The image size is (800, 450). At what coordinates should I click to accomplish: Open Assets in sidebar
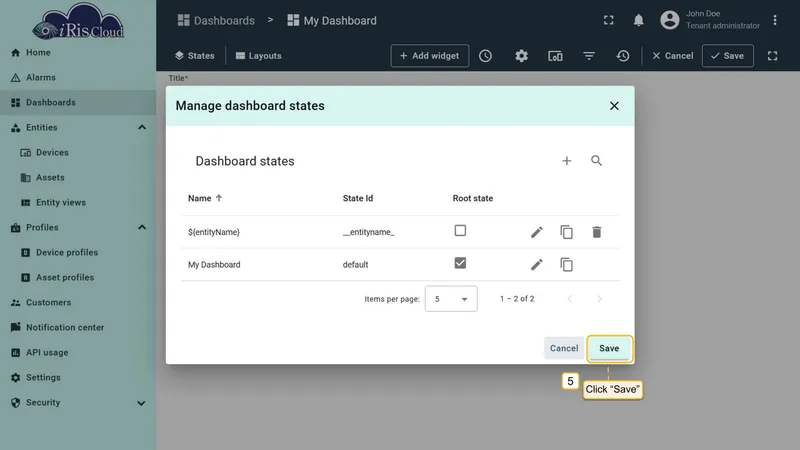tap(78, 178)
